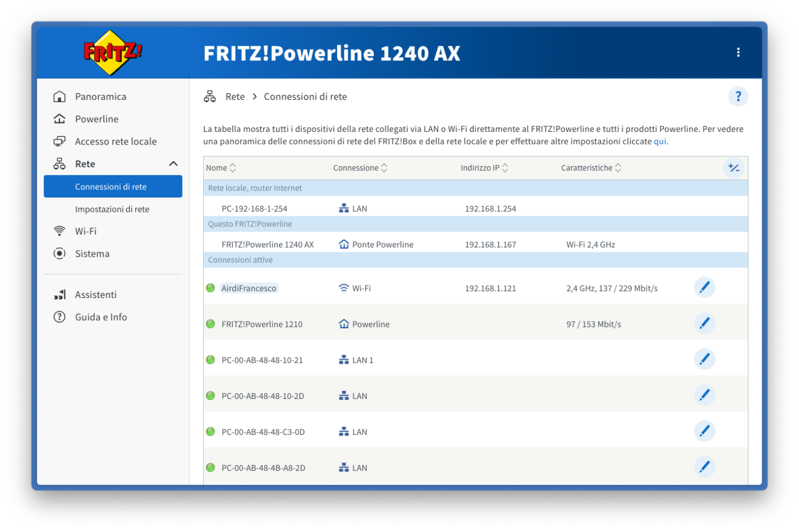
Task: Edit the PC-00-AB-48-48-10-21 entry
Action: pyautogui.click(x=704, y=359)
